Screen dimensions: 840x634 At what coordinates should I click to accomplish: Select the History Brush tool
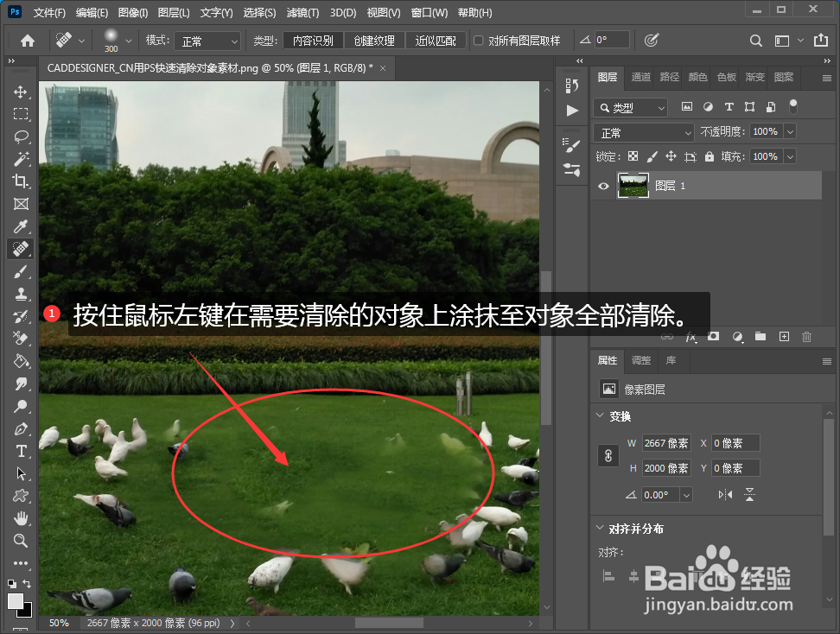[x=21, y=316]
